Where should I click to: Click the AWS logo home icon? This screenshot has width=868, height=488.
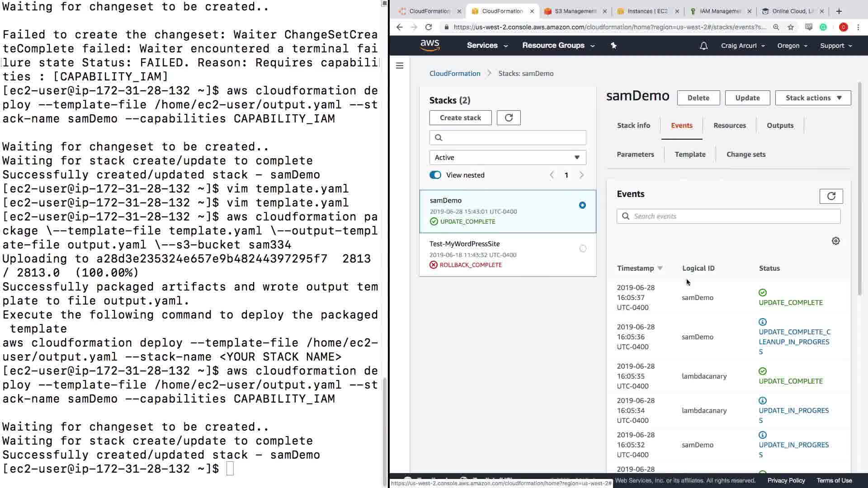[429, 45]
